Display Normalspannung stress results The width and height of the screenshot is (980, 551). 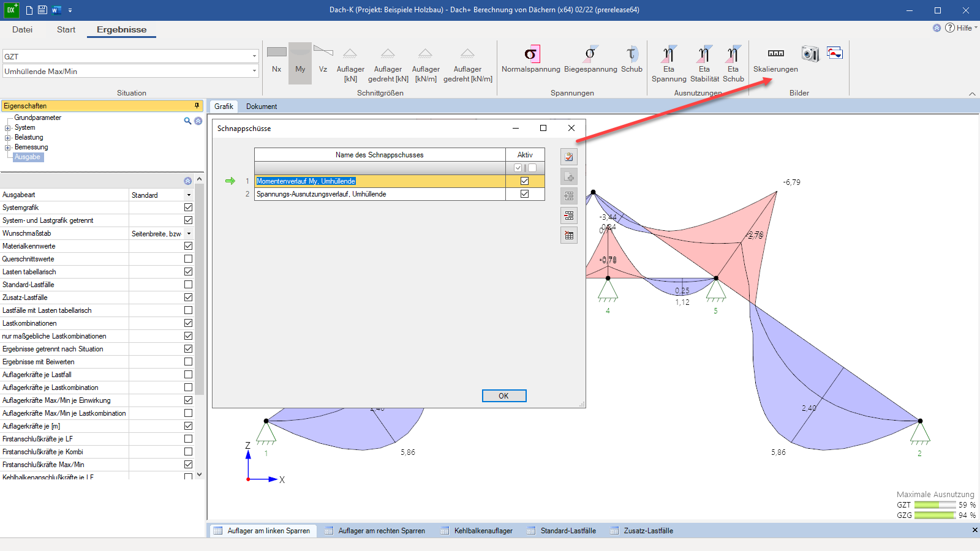[531, 60]
